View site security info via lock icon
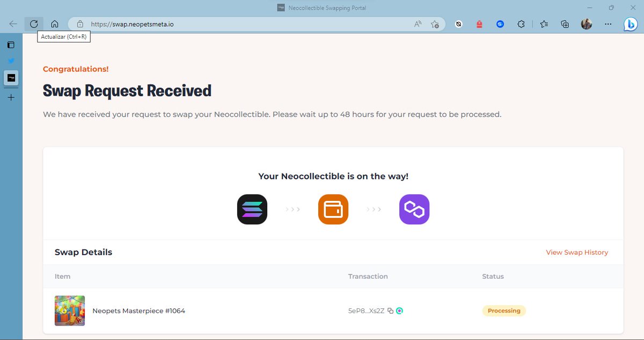 (80, 24)
